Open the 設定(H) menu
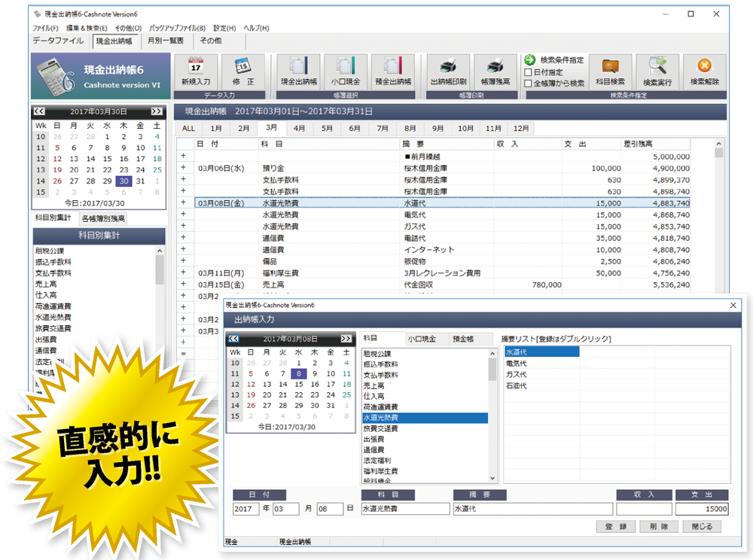This screenshot has height=560, width=753. pyautogui.click(x=224, y=28)
